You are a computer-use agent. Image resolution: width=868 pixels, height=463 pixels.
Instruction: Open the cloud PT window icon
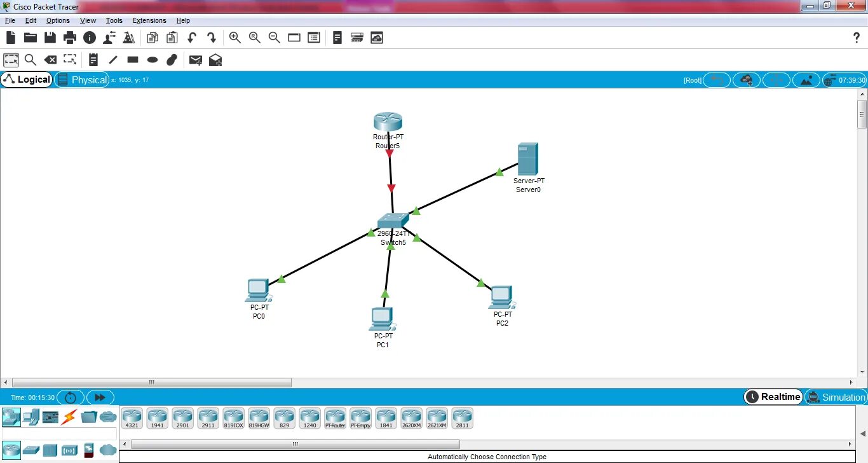tap(377, 38)
